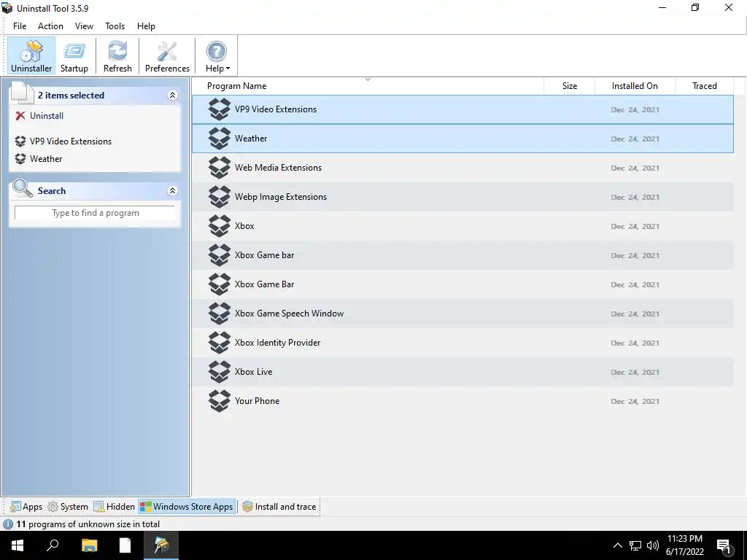Open the notification center icon

(x=724, y=547)
